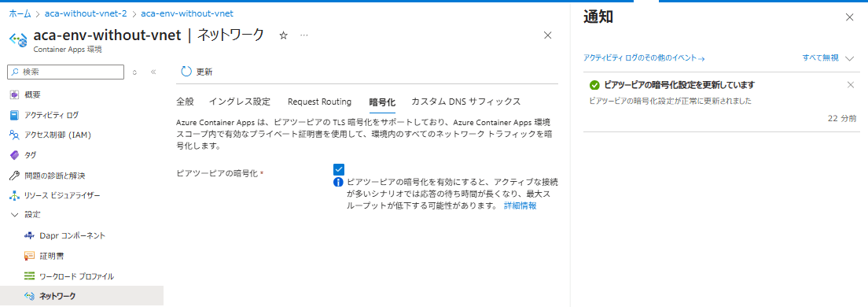The height and width of the screenshot is (307, 868).
Task: Select the 暗号化 tab
Action: click(382, 102)
